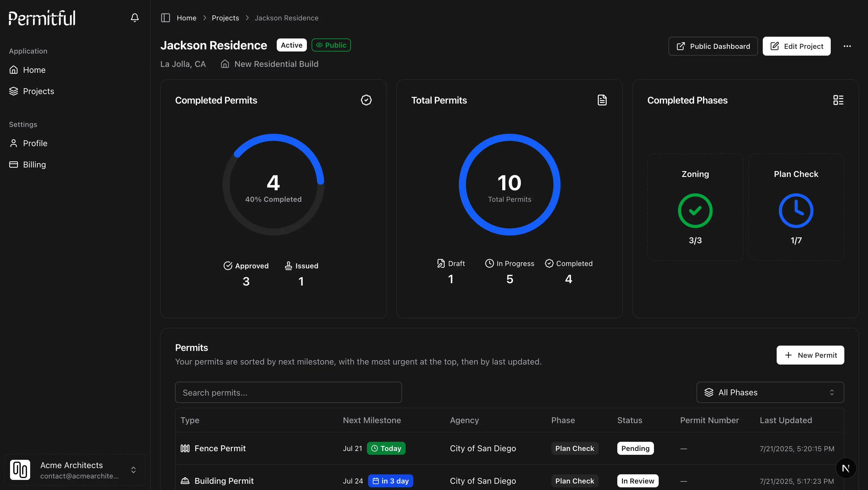868x490 pixels.
Task: Expand the Acme Architects account switcher
Action: click(75, 470)
